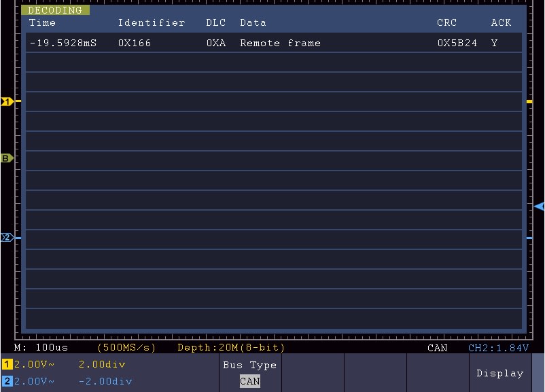
Task: Open the Bus Type menu button
Action: (250, 373)
